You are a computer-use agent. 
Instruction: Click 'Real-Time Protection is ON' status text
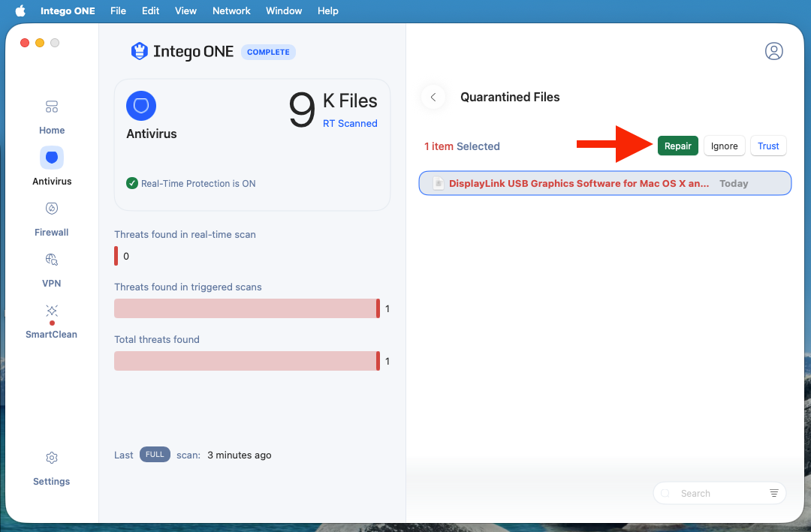tap(198, 184)
